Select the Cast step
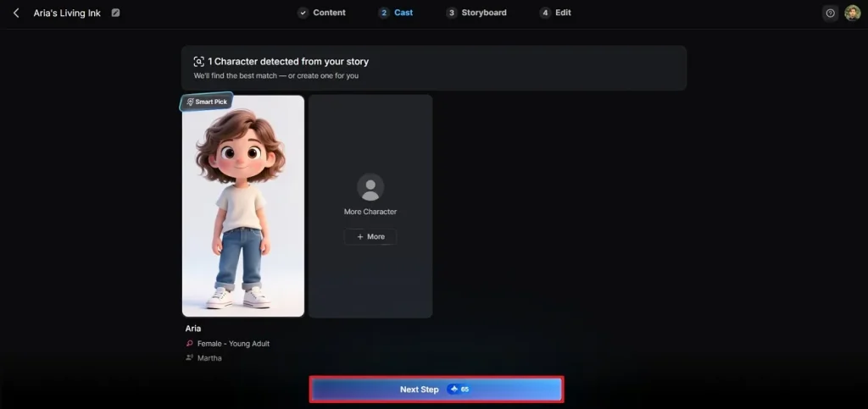The height and width of the screenshot is (409, 868). click(x=396, y=13)
